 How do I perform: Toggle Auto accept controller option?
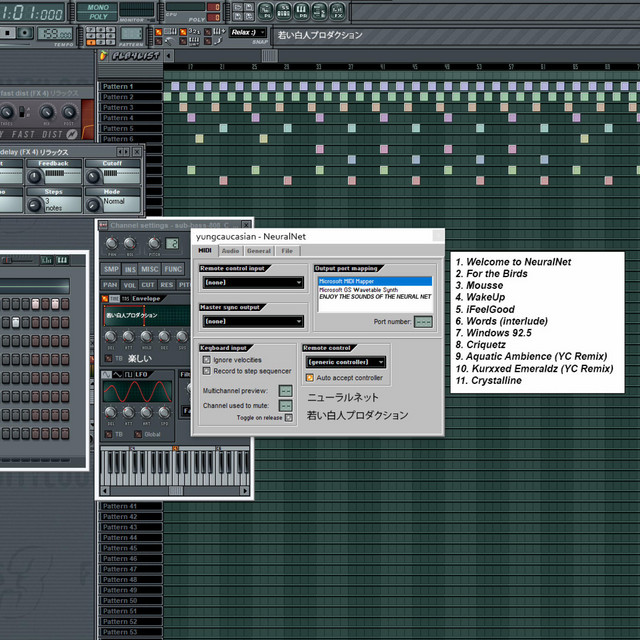point(310,378)
